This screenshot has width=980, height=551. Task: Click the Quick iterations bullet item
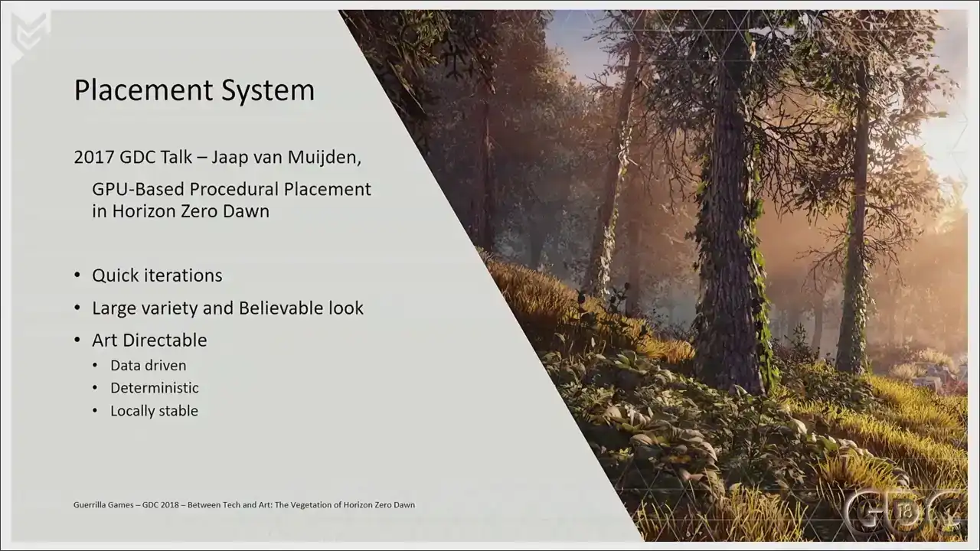[x=157, y=275]
